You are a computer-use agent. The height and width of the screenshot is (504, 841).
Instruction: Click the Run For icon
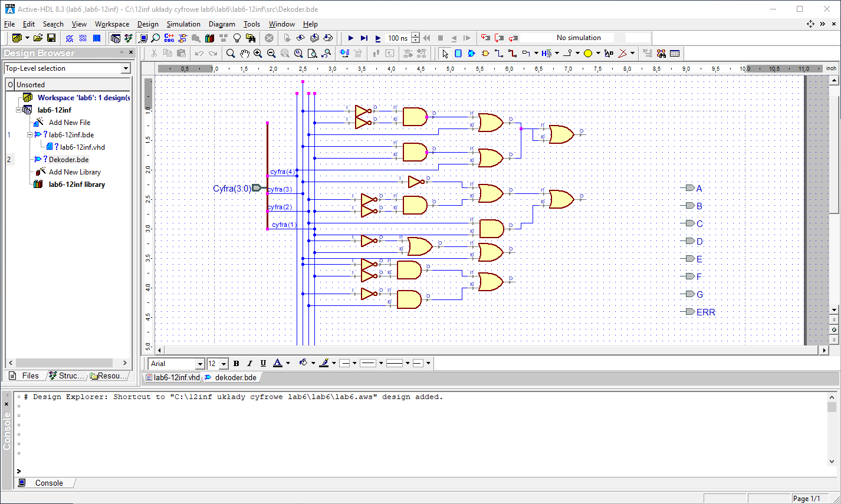pyautogui.click(x=378, y=38)
